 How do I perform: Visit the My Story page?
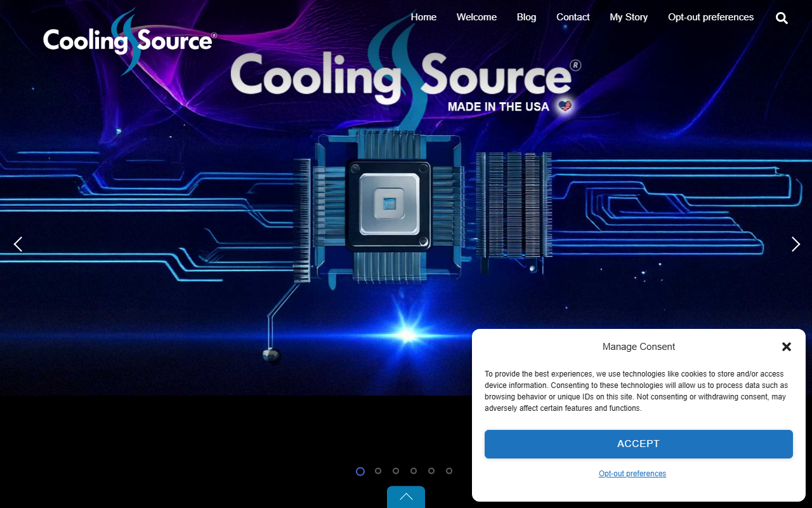(629, 17)
